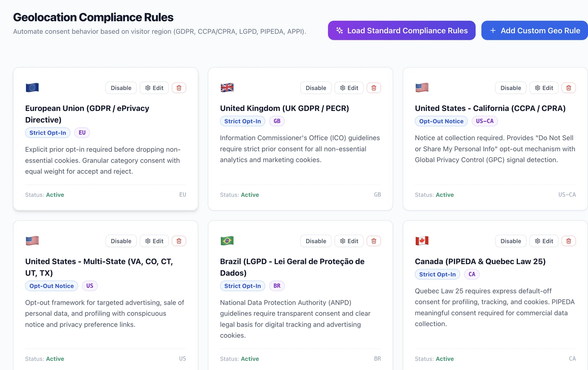Click Opt-Out Notice badge on California card
Viewport: 588px width, 370px height.
tap(441, 121)
